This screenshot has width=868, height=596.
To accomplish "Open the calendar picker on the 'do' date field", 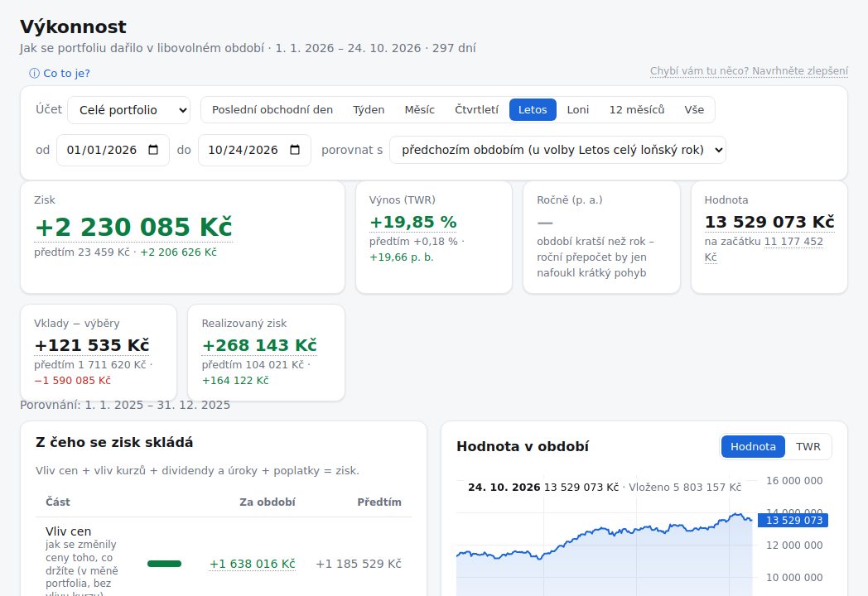I will tap(295, 150).
